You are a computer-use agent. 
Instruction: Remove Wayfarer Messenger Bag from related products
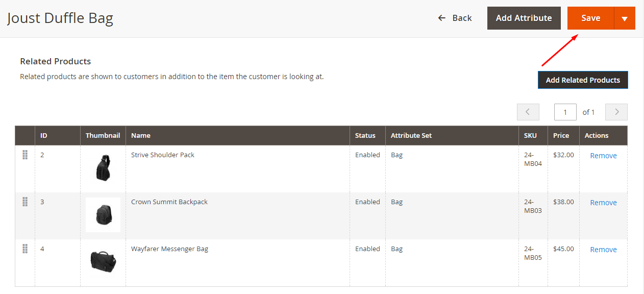coord(603,250)
